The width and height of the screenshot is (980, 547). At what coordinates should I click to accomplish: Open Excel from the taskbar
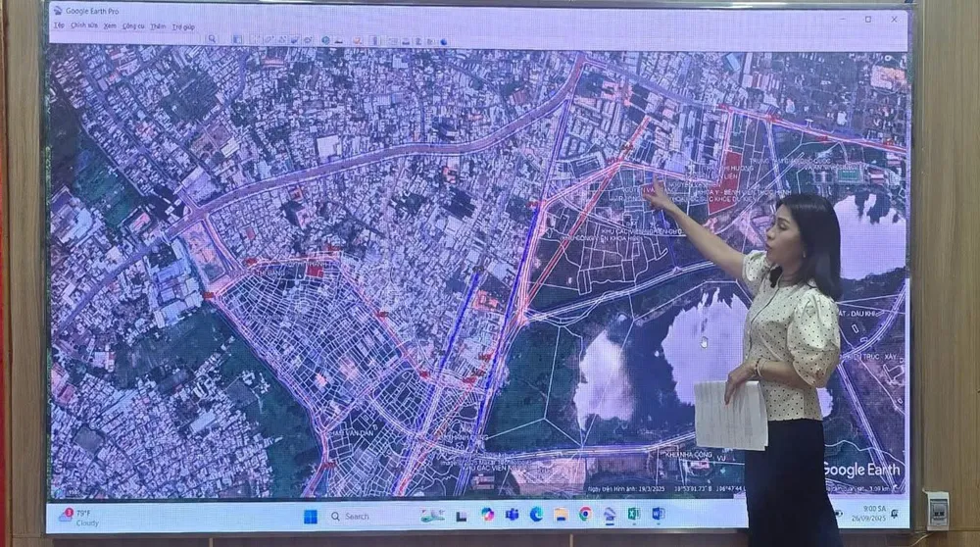[x=633, y=514]
